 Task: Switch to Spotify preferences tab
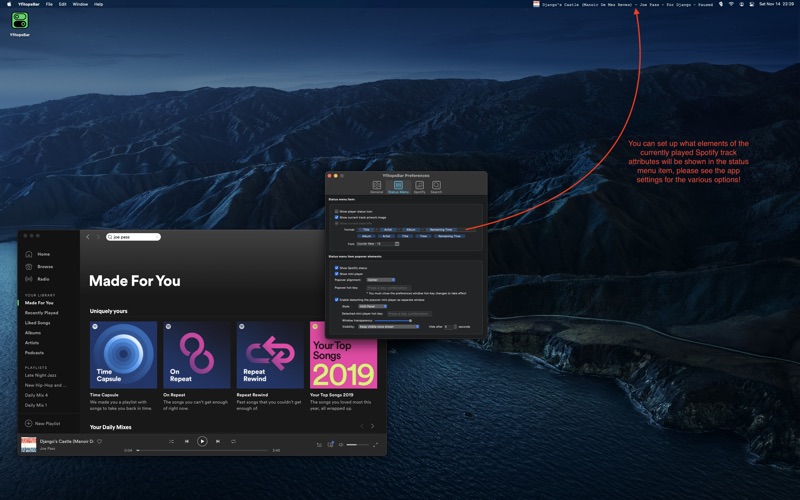419,187
